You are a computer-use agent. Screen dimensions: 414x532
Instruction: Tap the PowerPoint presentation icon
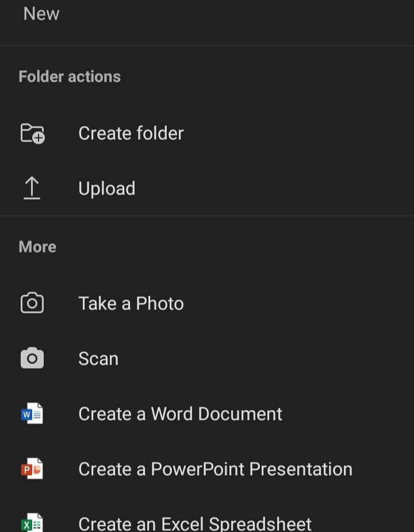[x=32, y=469]
